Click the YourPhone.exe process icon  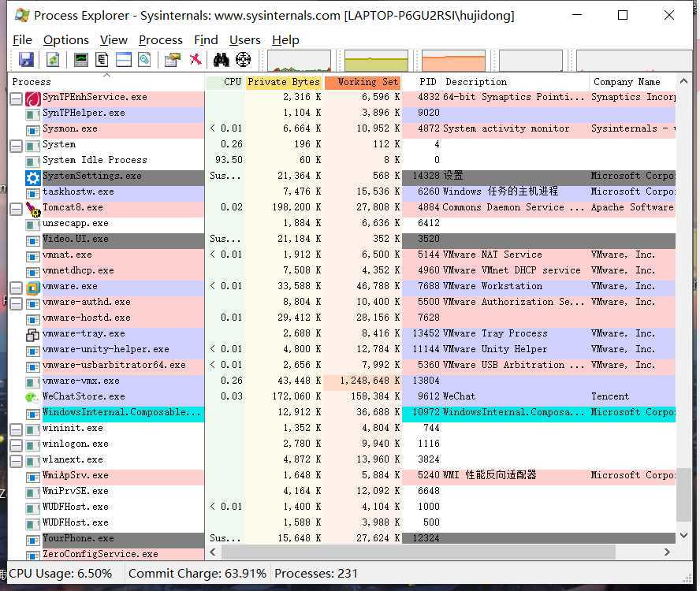32,540
